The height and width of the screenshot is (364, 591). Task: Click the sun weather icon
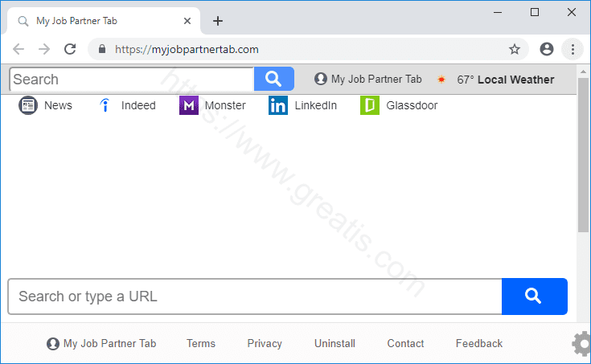tap(441, 80)
